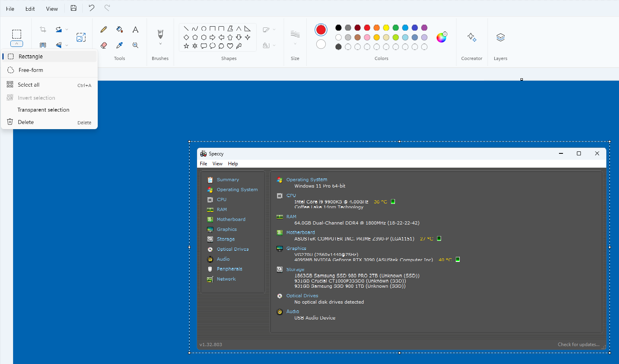Pick the Fill bucket tool
This screenshot has height=364, width=619.
point(120,29)
